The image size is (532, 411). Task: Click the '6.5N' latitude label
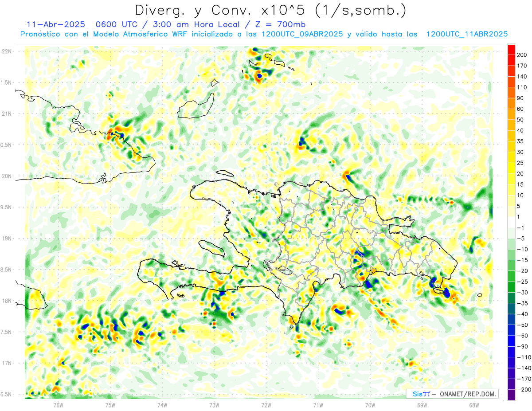pos(7,394)
